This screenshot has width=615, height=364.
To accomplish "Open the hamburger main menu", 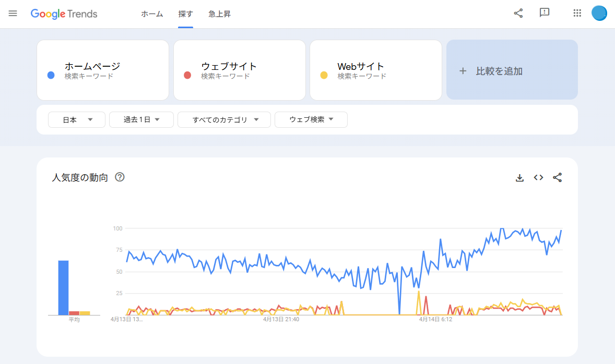I will pos(13,14).
